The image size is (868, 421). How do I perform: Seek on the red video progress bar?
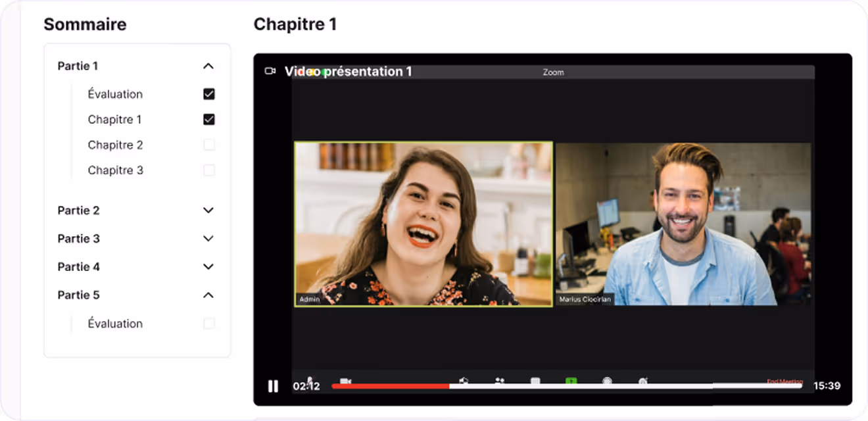coord(391,386)
